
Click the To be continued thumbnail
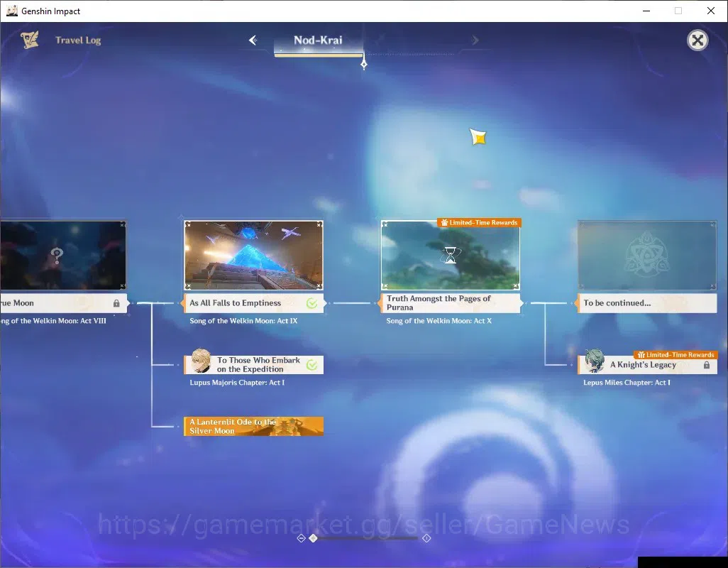(647, 256)
